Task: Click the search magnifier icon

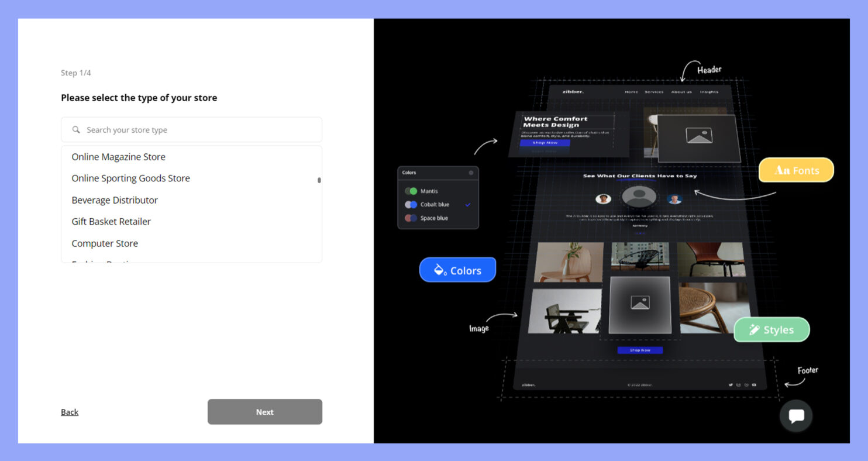Action: pos(76,130)
